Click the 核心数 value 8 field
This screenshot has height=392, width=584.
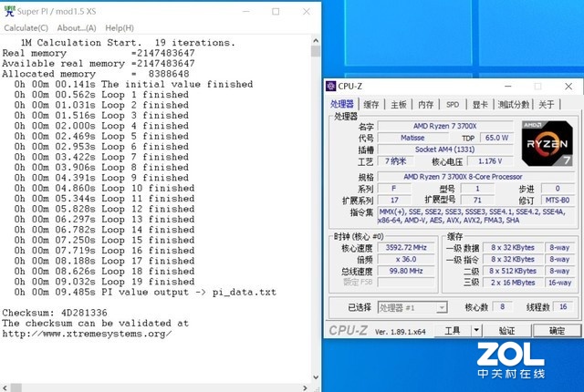[503, 307]
